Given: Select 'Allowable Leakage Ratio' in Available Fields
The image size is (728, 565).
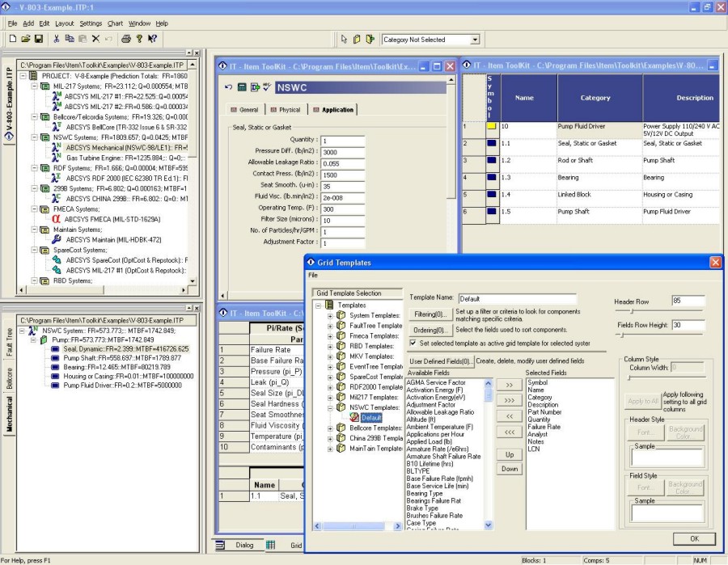Looking at the screenshot, I should 440,412.
